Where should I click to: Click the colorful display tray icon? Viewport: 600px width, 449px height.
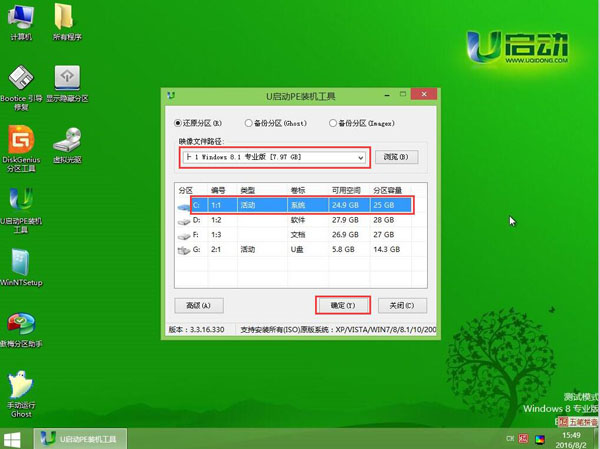click(x=540, y=439)
